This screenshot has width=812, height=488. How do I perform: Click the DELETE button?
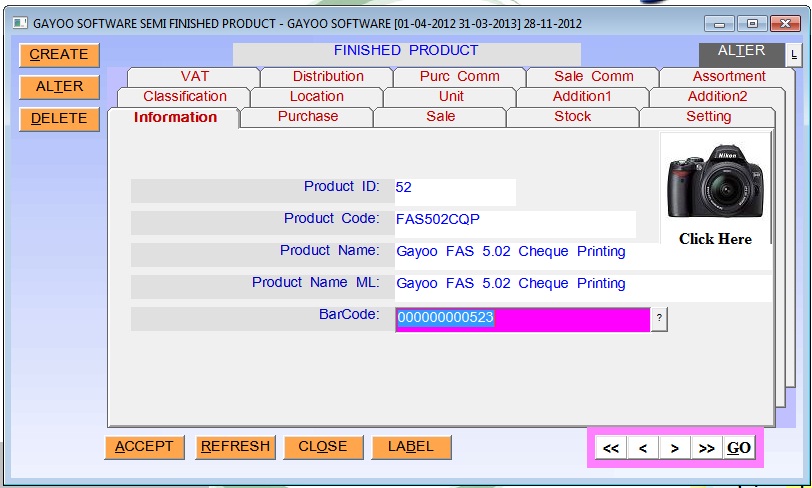click(59, 119)
